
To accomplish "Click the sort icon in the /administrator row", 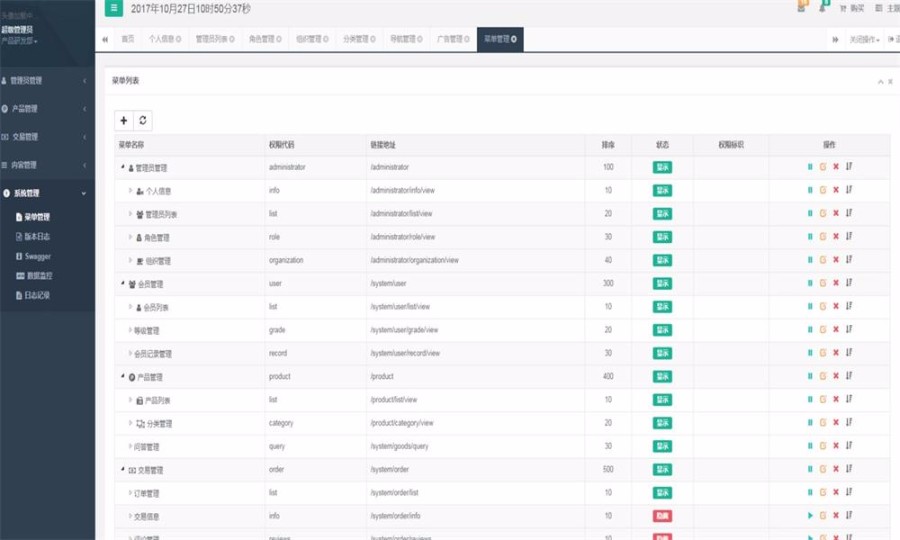I will pyautogui.click(x=849, y=167).
